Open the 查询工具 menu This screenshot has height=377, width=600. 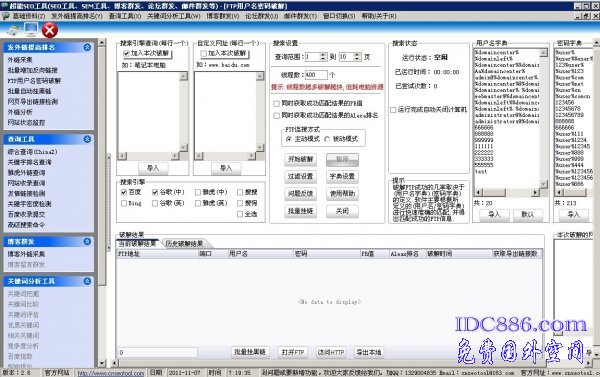pos(125,16)
